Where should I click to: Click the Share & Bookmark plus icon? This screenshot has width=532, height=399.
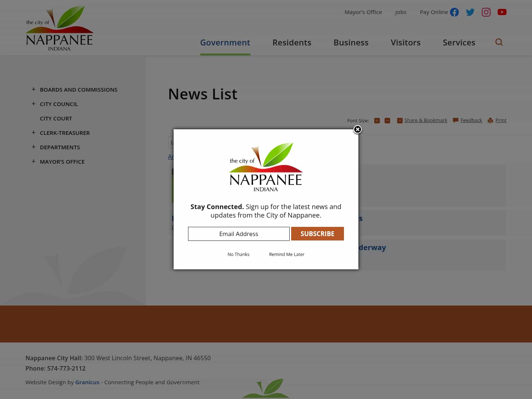400,120
